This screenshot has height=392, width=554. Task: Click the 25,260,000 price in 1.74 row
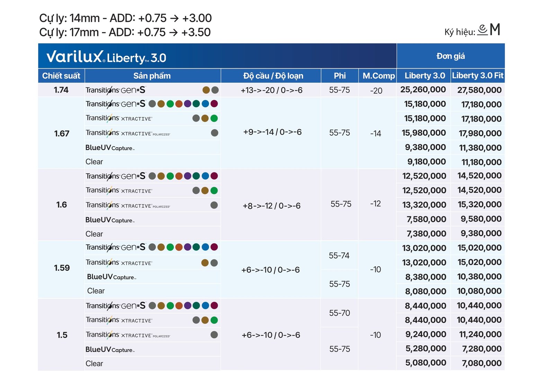pyautogui.click(x=423, y=90)
